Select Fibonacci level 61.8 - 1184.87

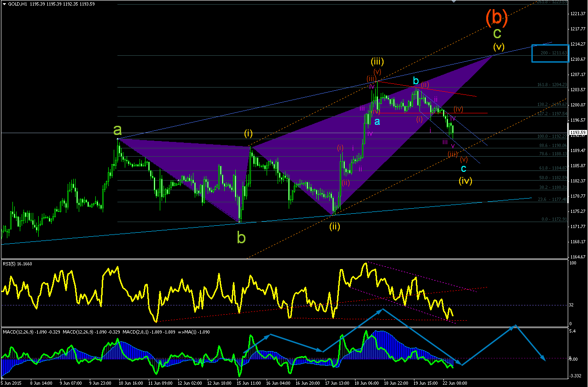552,168
